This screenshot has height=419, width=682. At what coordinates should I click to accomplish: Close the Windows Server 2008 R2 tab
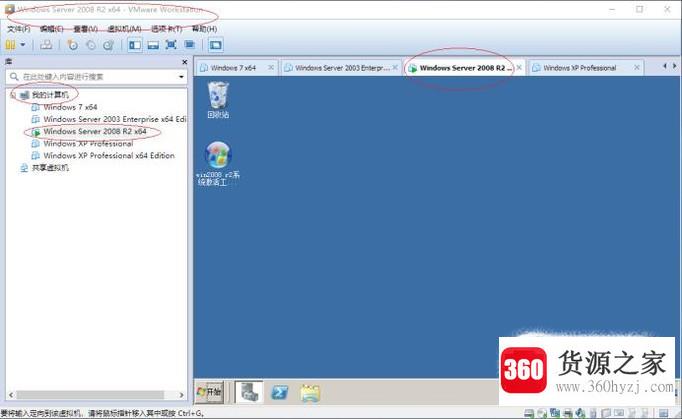coord(519,67)
